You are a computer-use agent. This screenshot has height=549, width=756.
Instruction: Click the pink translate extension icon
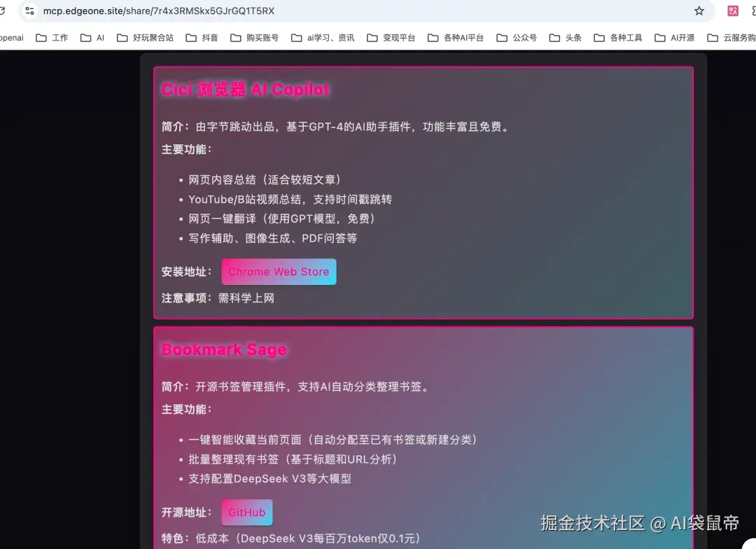click(x=733, y=11)
